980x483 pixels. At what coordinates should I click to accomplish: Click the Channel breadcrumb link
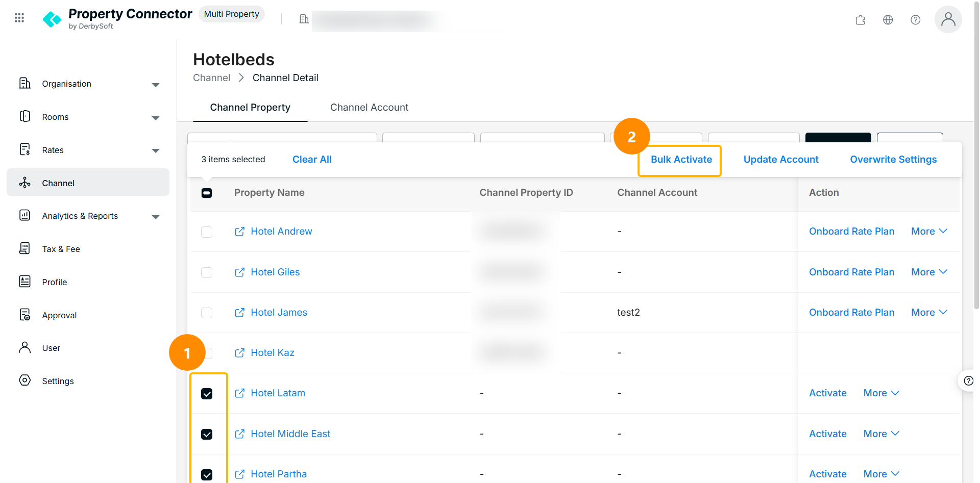(x=211, y=78)
